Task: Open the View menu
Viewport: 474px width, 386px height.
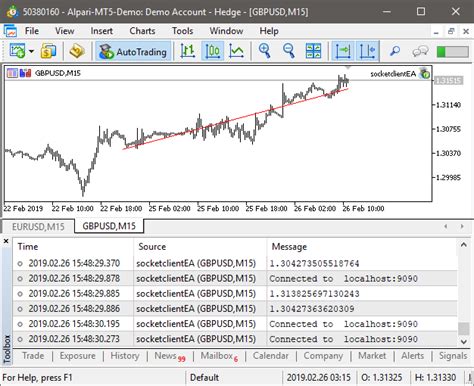Action: [x=65, y=31]
